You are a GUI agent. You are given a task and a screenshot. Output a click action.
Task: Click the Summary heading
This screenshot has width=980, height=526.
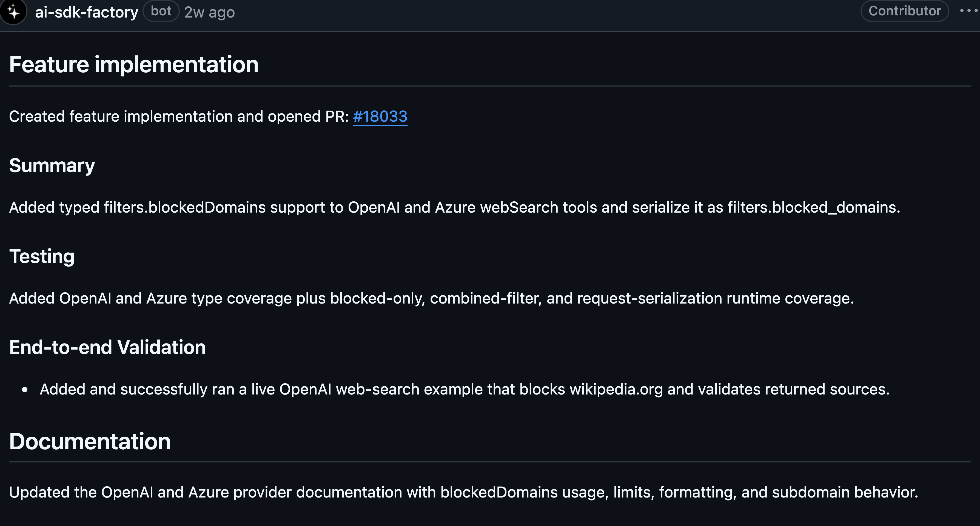52,165
